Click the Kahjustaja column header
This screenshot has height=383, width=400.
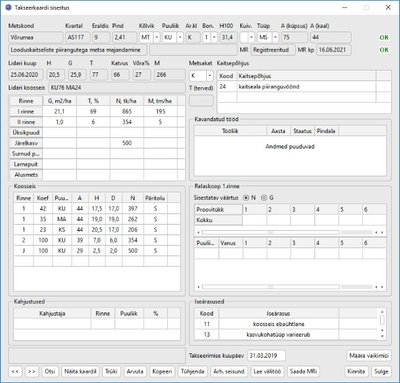(x=52, y=313)
